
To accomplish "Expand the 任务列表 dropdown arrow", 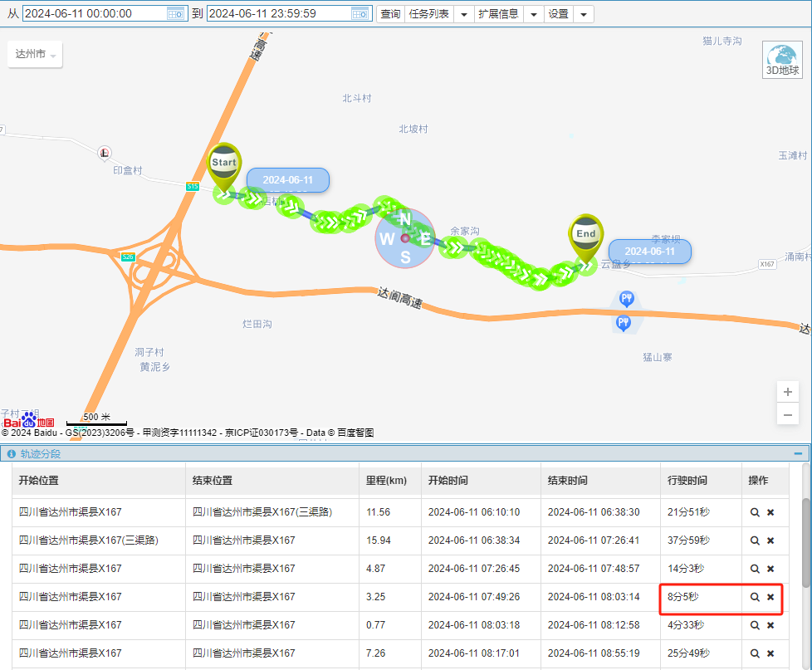I will pyautogui.click(x=463, y=14).
